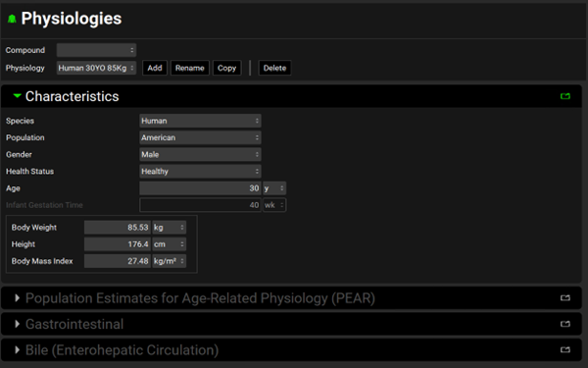588x368 pixels.
Task: Click the Rename button
Action: tap(190, 68)
